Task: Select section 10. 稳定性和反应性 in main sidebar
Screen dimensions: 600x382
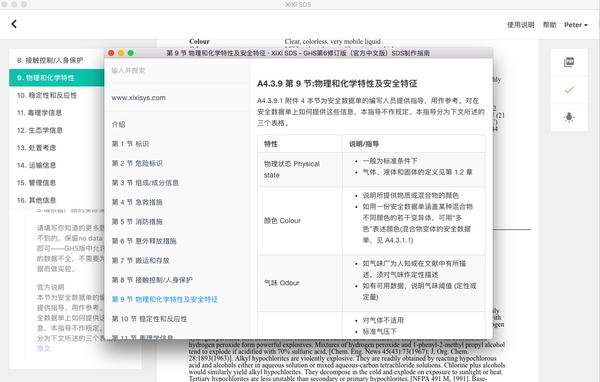Action: (x=57, y=95)
